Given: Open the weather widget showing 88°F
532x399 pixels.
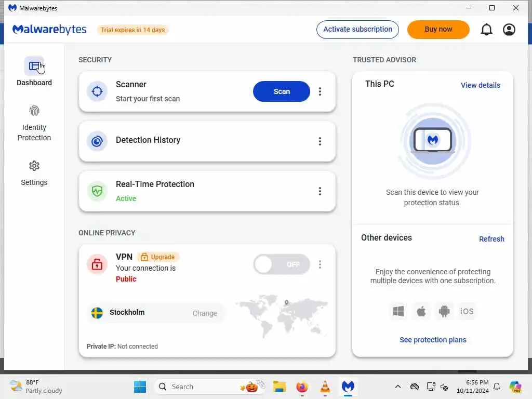Looking at the screenshot, I should pos(36,387).
